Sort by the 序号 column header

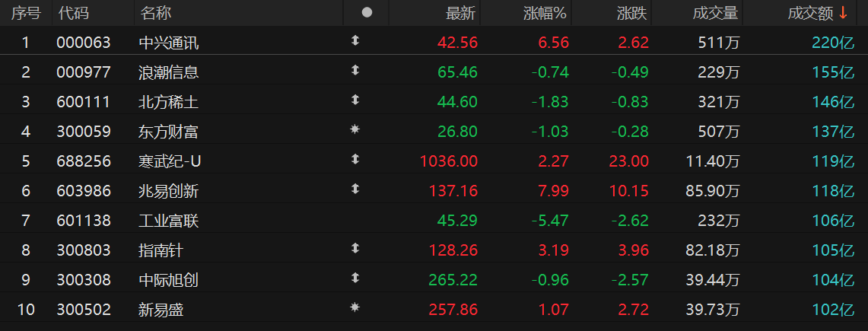[25, 13]
